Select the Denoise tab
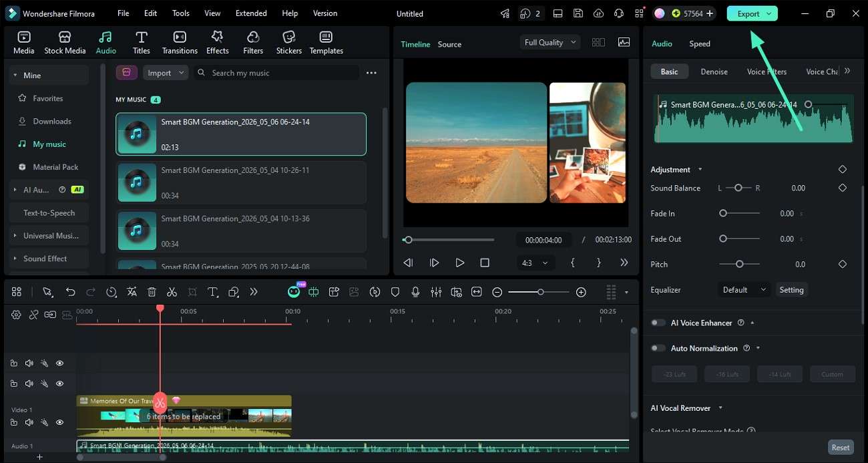Screen dimensions: 868x463 pos(714,71)
